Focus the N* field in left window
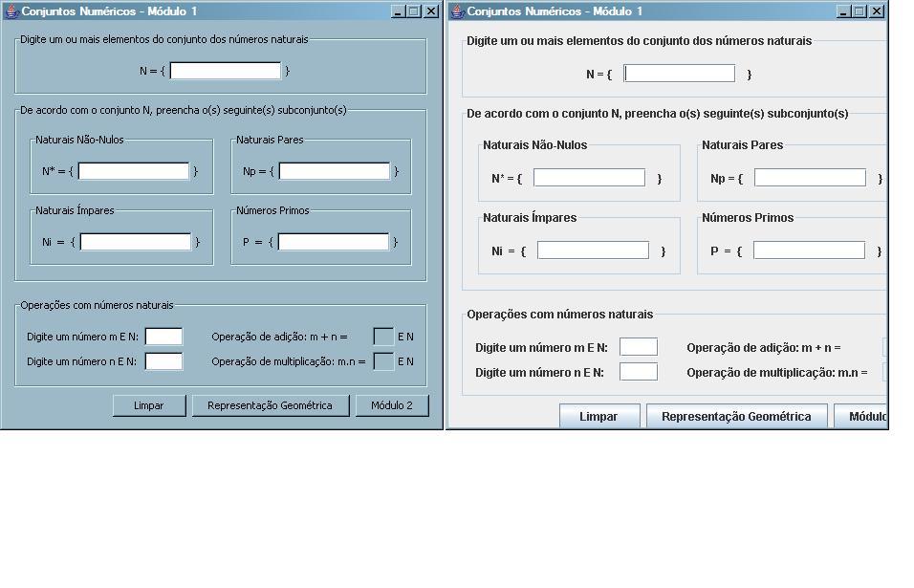The width and height of the screenshot is (914, 588). tap(134, 171)
